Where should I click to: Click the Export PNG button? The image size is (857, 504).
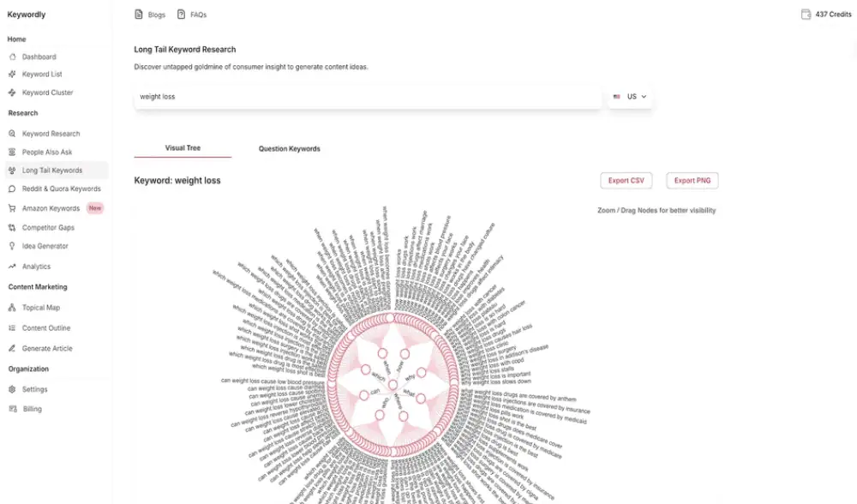click(x=692, y=181)
